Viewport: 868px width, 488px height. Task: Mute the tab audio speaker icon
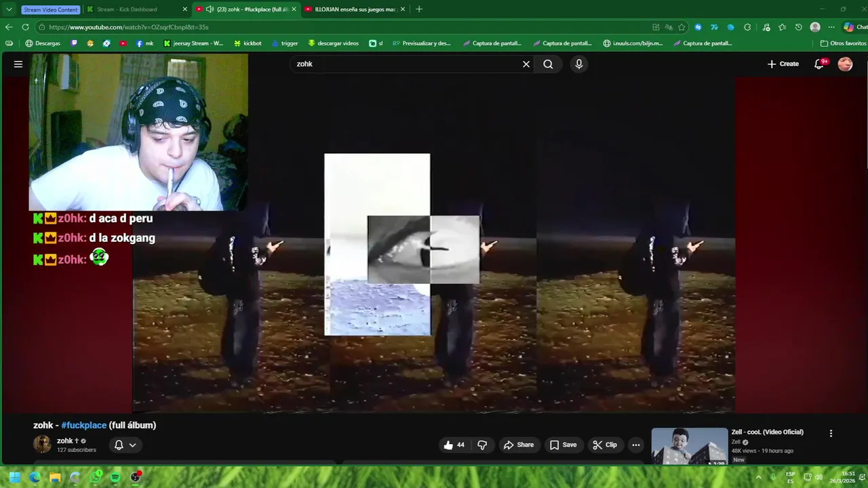(210, 9)
